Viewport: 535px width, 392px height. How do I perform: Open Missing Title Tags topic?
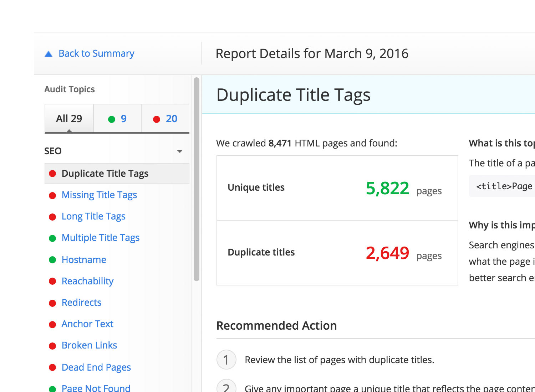99,195
